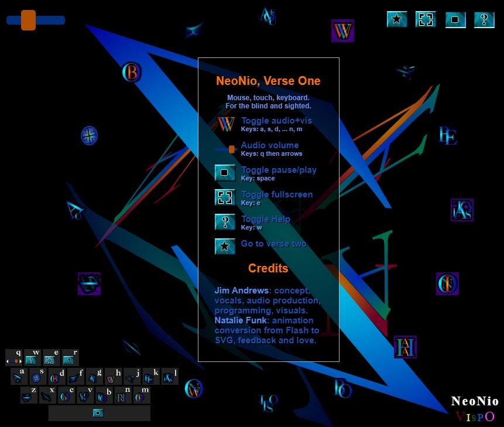Open Help with the question mark icon
Viewport: 504px width, 427px height.
[x=484, y=19]
